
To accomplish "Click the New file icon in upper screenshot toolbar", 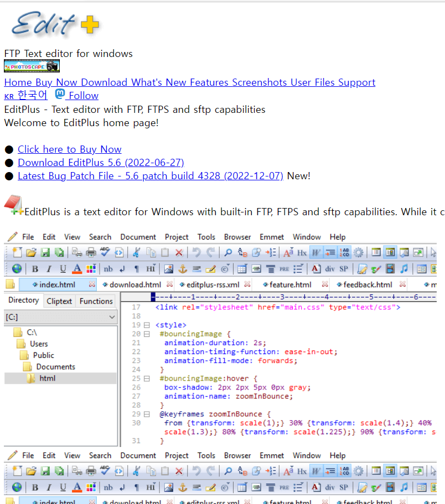I will point(17,253).
